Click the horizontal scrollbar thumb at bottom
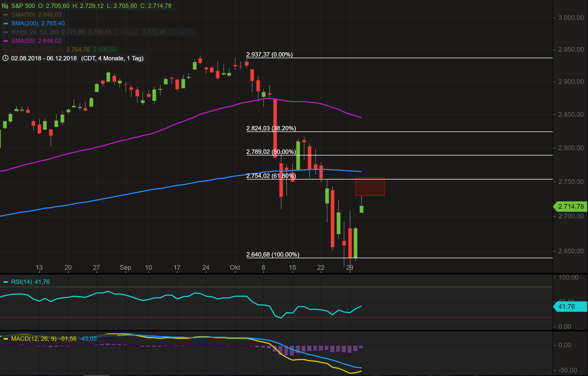This screenshot has height=376, width=588. pyautogui.click(x=96, y=375)
